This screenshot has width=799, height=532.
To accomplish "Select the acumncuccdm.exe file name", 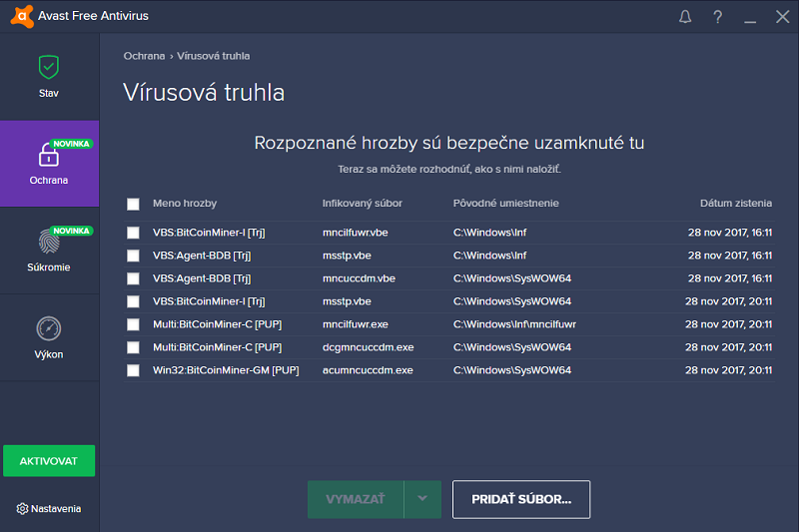I will click(368, 370).
